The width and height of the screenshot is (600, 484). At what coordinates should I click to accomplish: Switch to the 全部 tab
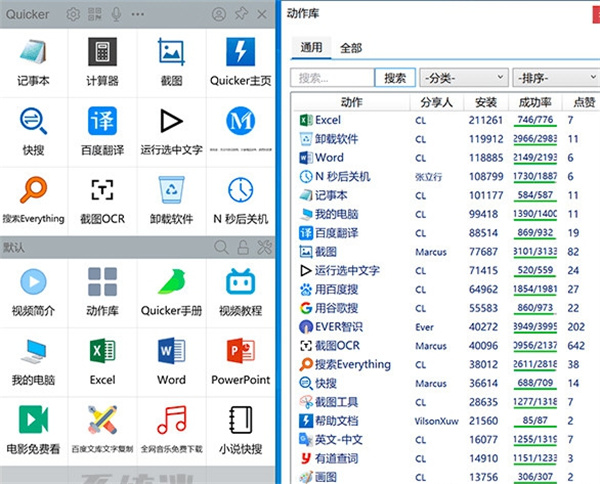point(351,47)
